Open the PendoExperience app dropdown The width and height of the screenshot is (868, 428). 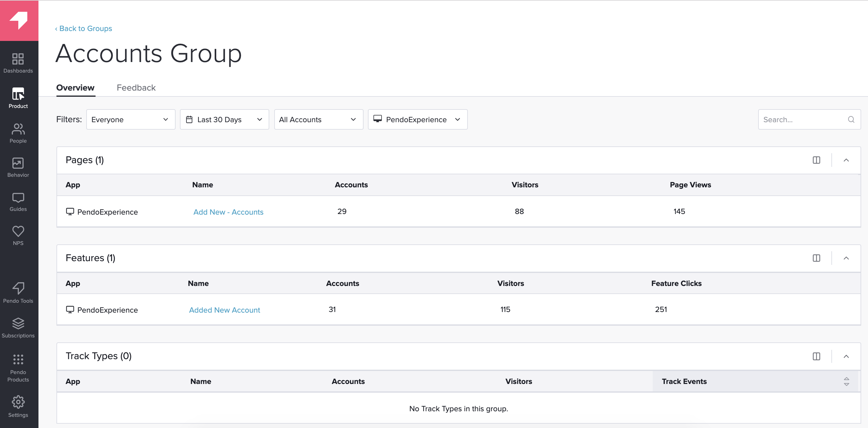(418, 119)
